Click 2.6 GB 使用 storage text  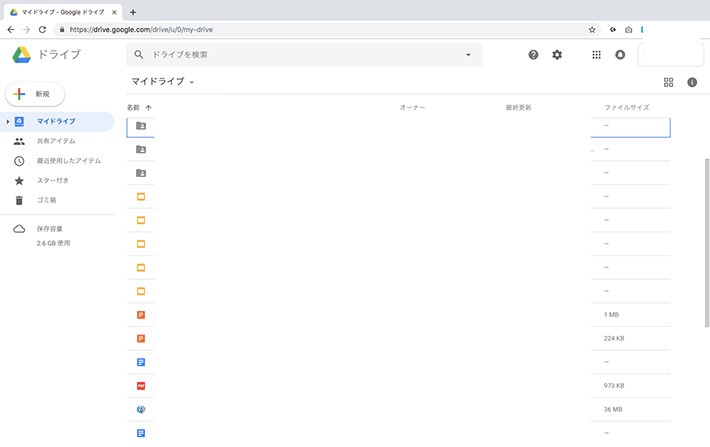click(53, 243)
